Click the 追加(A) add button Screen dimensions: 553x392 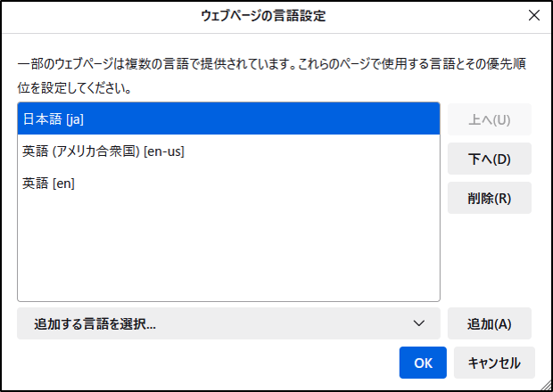pos(489,323)
